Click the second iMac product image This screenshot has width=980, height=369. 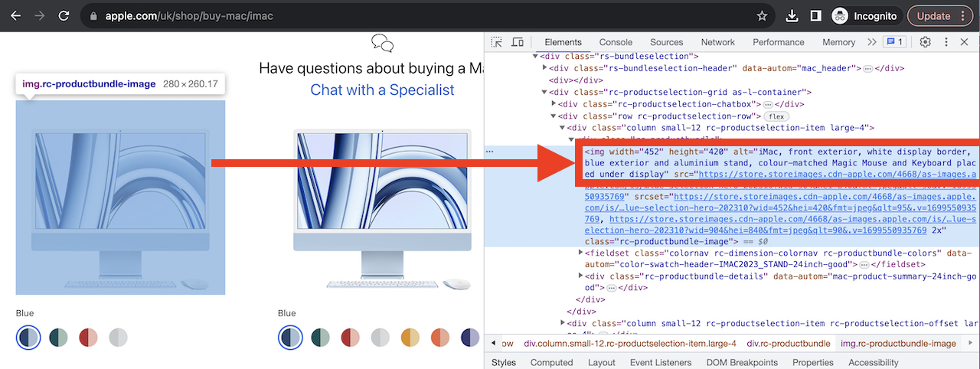(382, 209)
